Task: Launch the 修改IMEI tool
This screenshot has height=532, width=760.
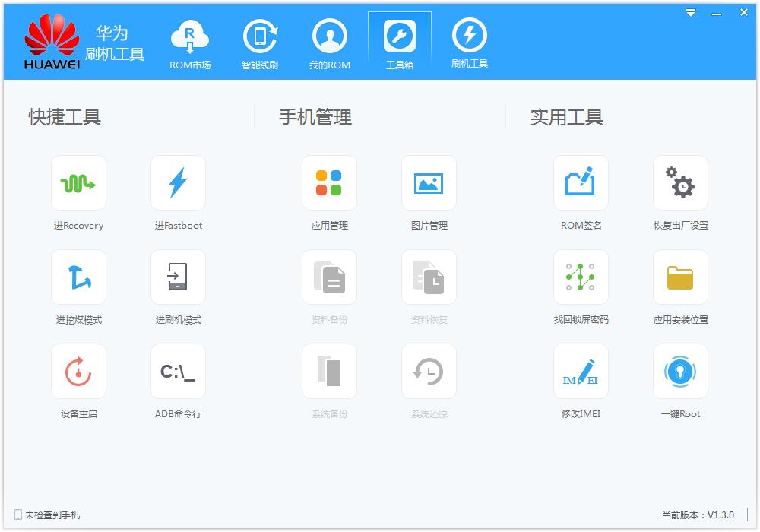Action: tap(581, 371)
